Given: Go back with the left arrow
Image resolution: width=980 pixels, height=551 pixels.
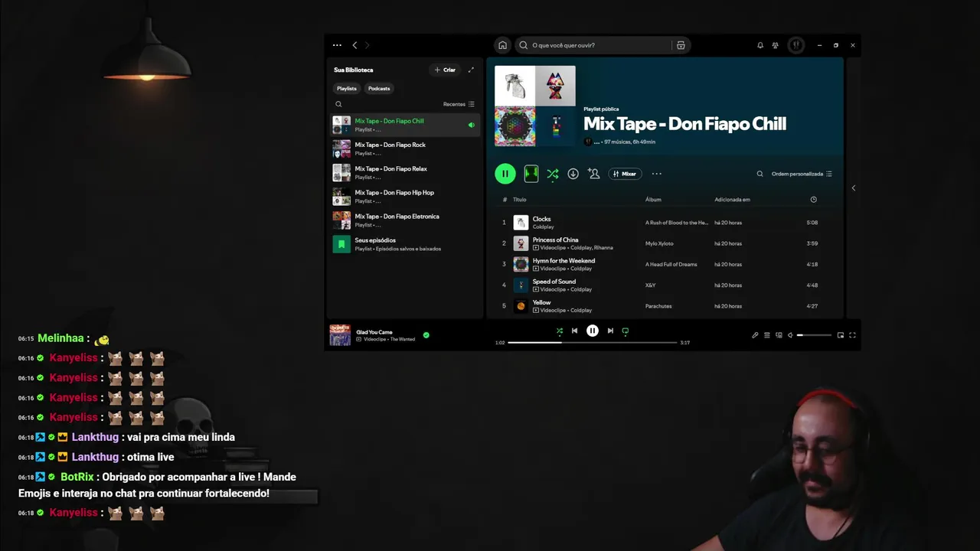Looking at the screenshot, I should coord(354,45).
